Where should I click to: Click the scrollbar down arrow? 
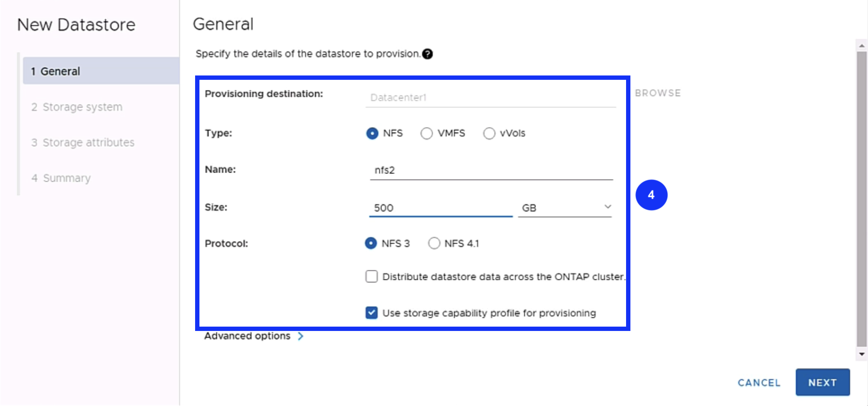[862, 354]
